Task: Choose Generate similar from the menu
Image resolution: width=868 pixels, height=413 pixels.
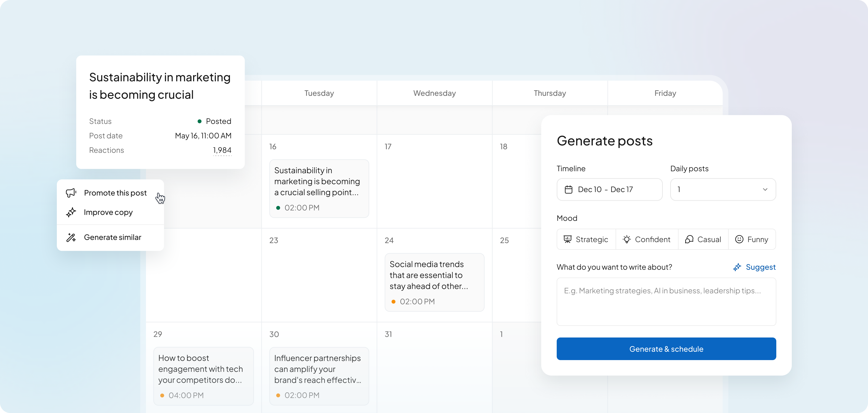Action: [x=113, y=237]
